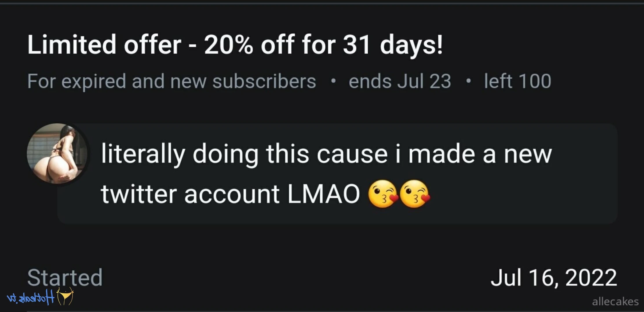Click the bikini icon beside Hotleaks watermark
644x312 pixels.
(65, 297)
